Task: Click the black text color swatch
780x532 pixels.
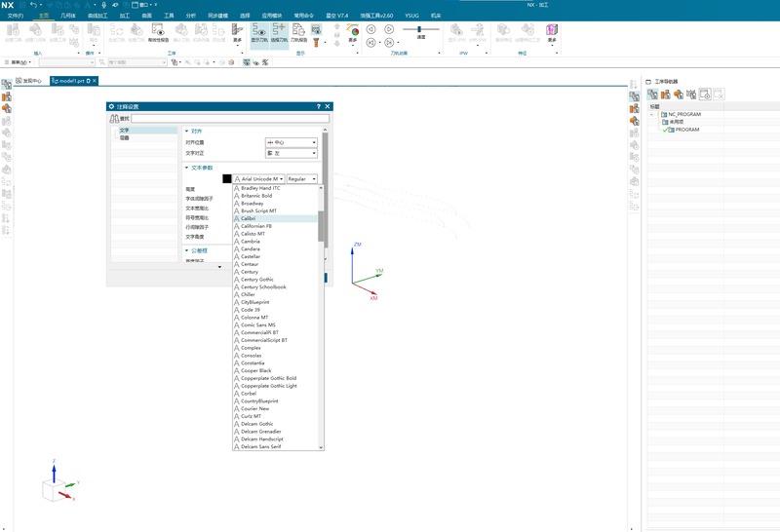Action: click(x=227, y=179)
